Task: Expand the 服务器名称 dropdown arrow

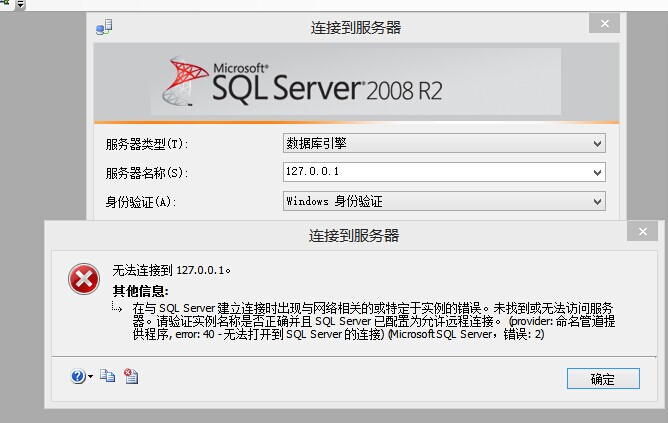Action: click(597, 173)
